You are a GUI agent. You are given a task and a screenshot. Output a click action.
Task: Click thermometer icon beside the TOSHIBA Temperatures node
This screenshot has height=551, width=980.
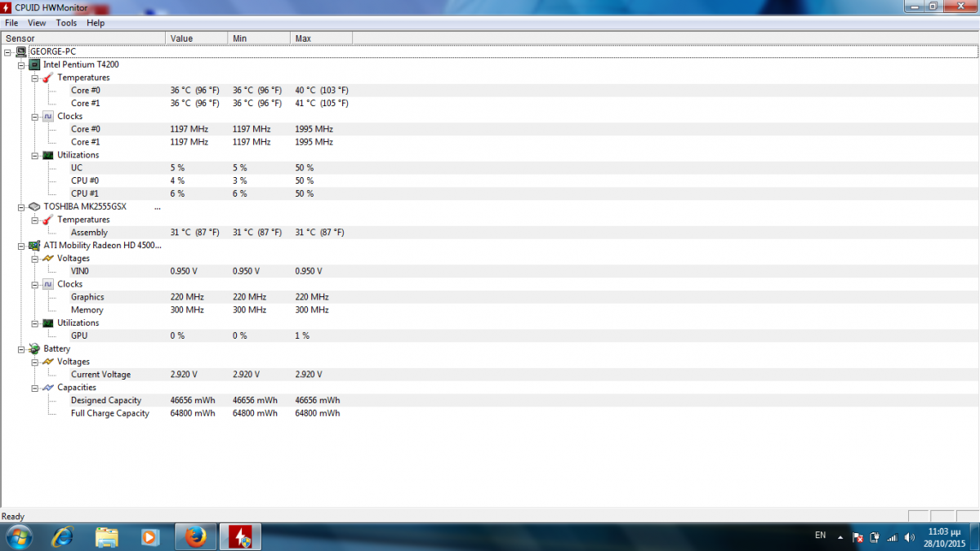[48, 220]
